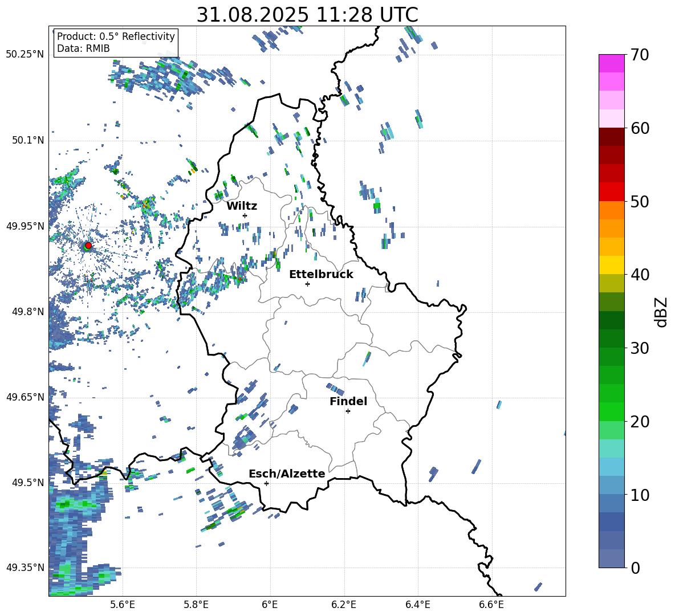Click the colorbar value 0
Screen dimensions: 675x616
pos(635,568)
